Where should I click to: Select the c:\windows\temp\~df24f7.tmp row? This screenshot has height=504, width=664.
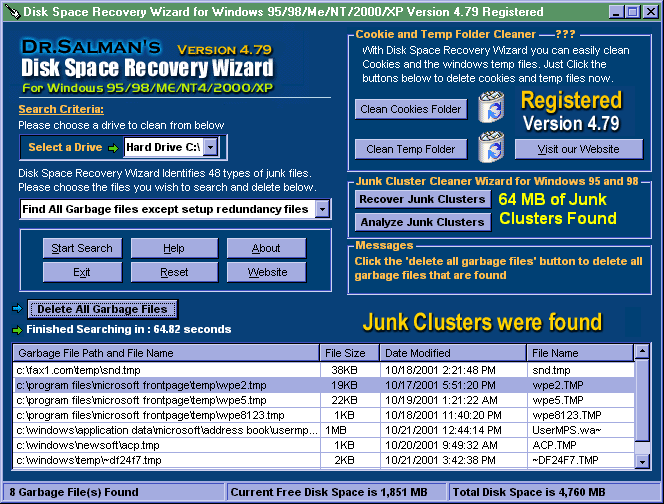324,460
